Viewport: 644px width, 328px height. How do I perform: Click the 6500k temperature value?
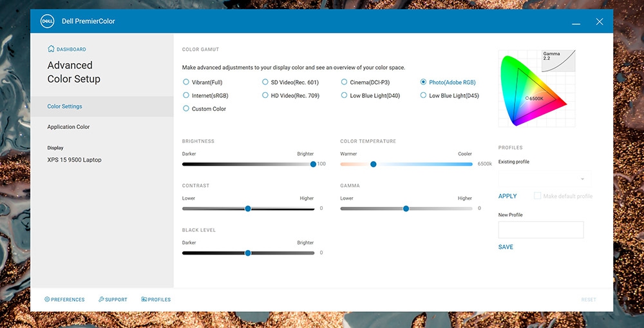pyautogui.click(x=485, y=164)
